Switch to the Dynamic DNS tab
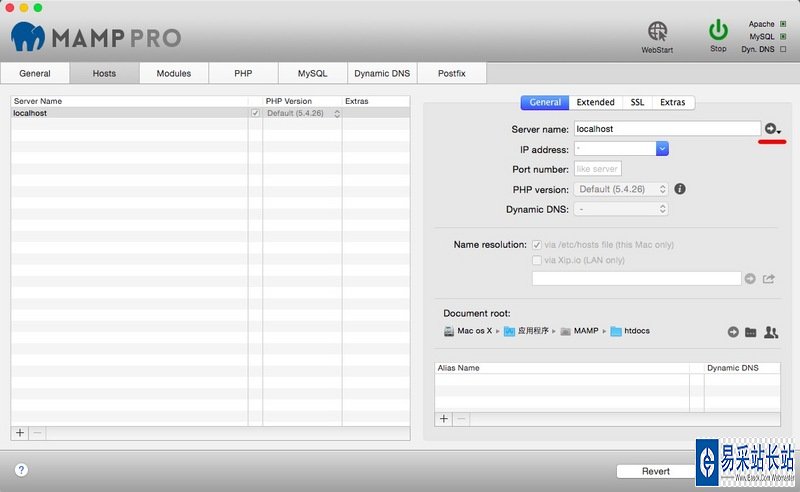The width and height of the screenshot is (800, 492). pos(382,73)
